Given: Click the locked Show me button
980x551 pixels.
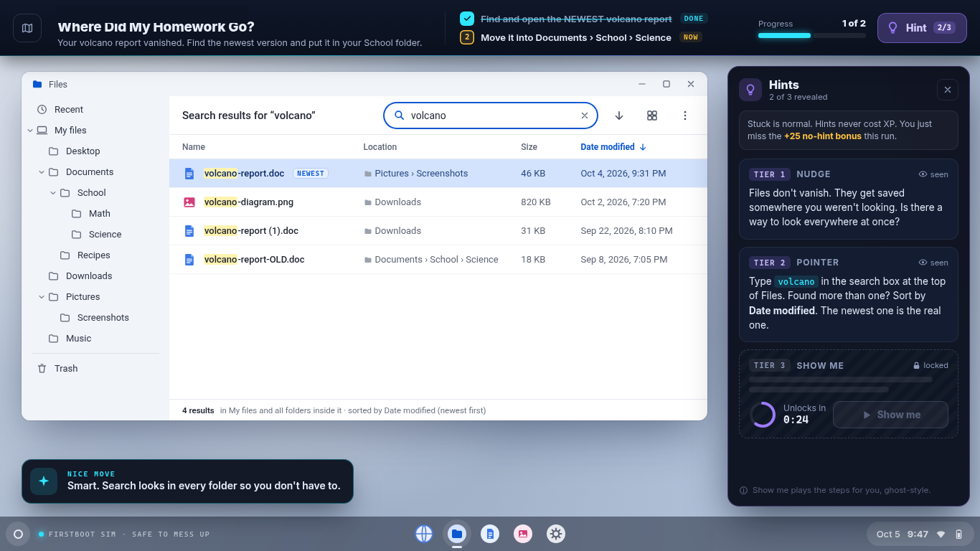Looking at the screenshot, I should tap(890, 415).
